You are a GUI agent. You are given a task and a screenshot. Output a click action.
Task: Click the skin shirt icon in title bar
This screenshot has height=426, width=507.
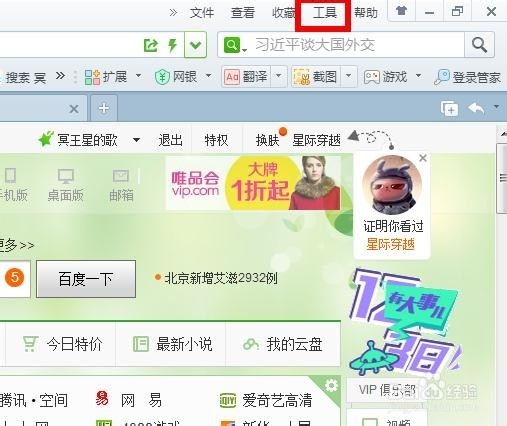(401, 12)
